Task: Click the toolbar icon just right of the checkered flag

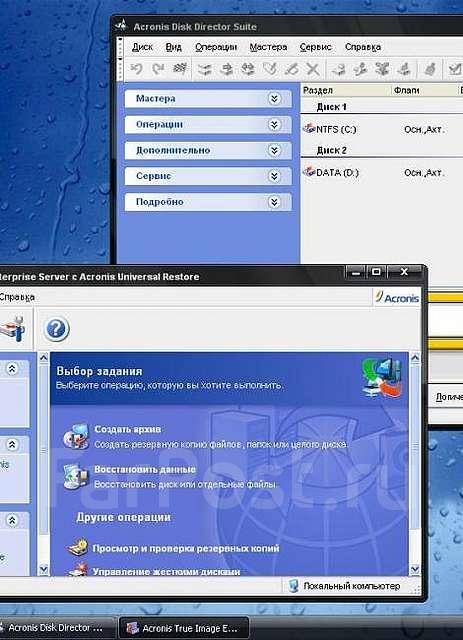Action: (204, 69)
